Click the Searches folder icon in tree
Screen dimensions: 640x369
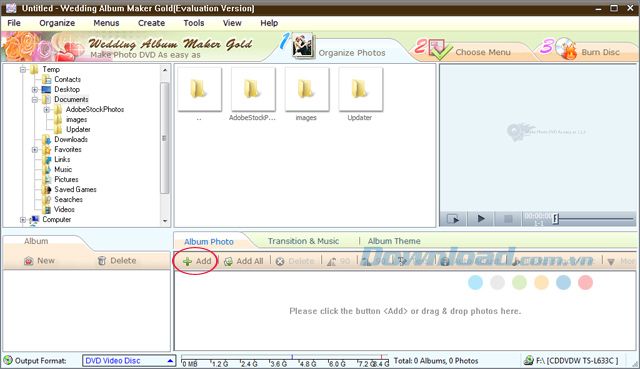(x=47, y=200)
